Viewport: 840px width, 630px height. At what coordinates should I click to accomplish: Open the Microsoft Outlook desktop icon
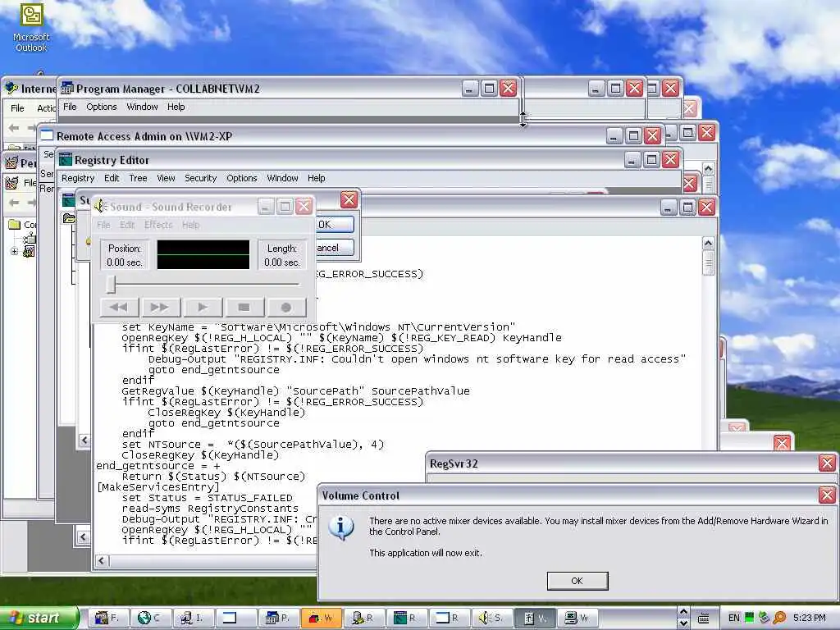31,27
